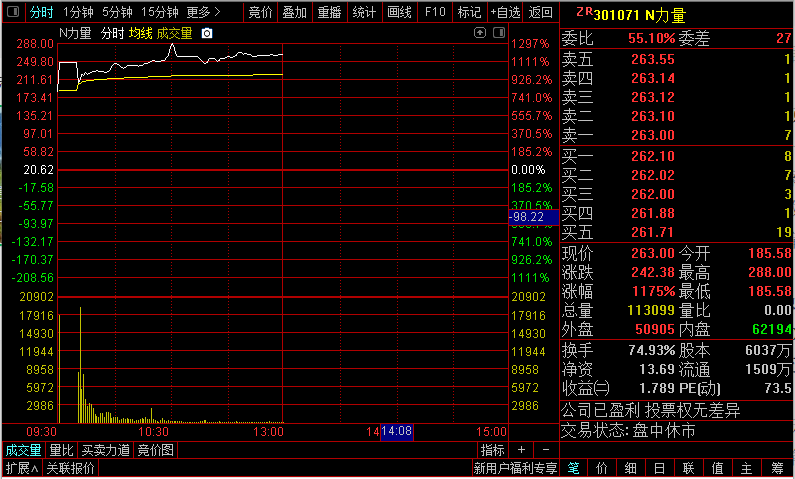Viewport: 795px width, 479px height.
Task: Click the 新用户福利专享 promotion link
Action: [x=515, y=468]
